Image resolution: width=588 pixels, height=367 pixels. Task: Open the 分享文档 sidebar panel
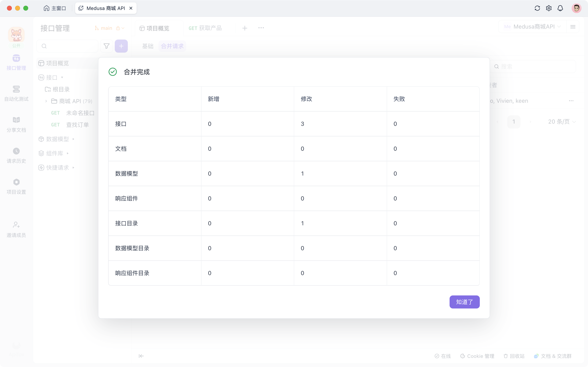(x=16, y=124)
